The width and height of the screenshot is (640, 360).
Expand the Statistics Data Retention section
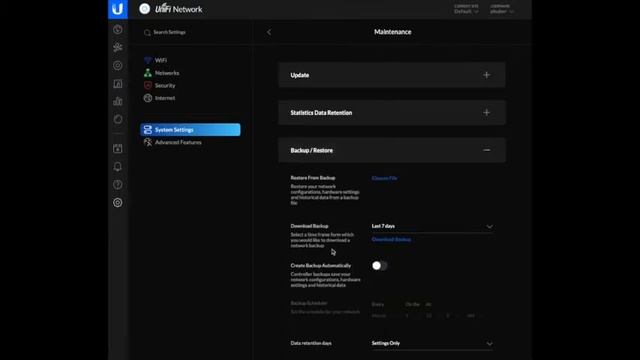coord(487,113)
